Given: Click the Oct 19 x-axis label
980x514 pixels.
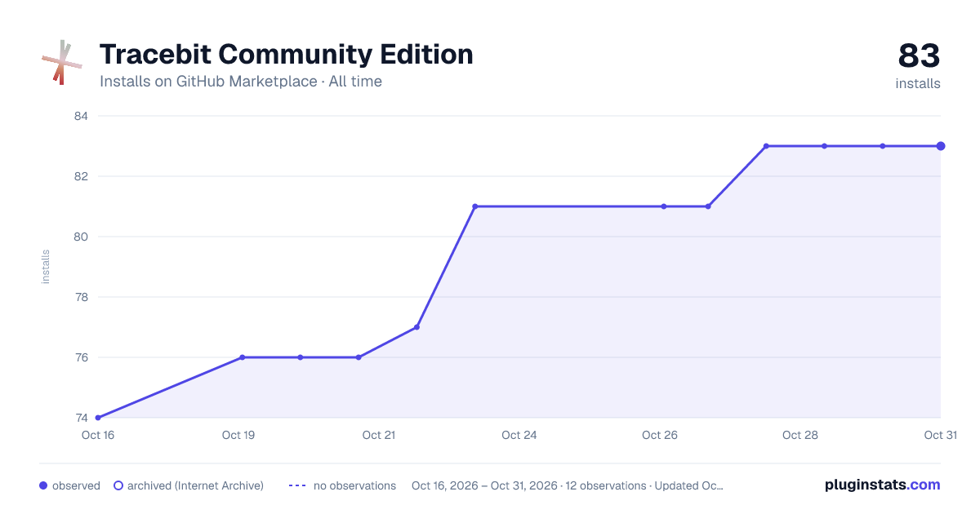Looking at the screenshot, I should click(x=238, y=435).
